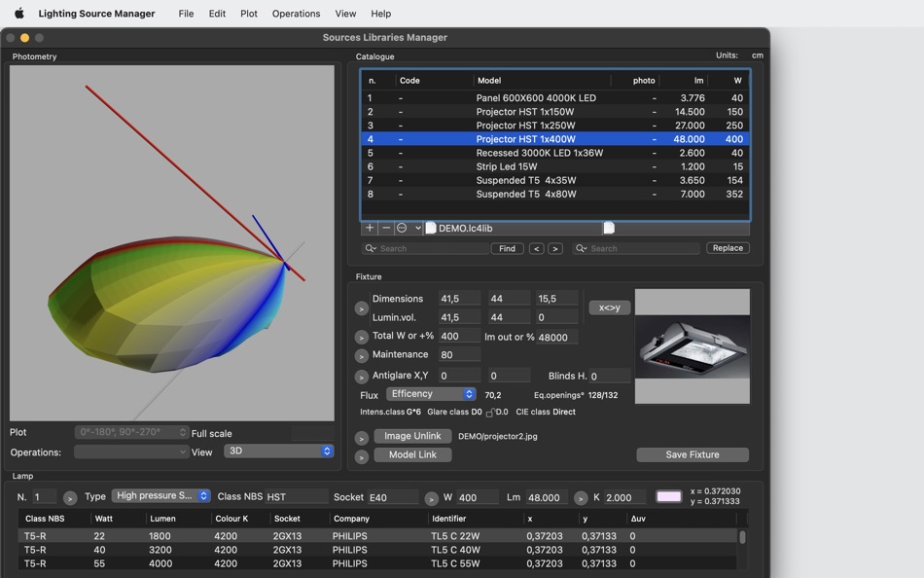Click round arrow before lamp W field

(x=431, y=498)
